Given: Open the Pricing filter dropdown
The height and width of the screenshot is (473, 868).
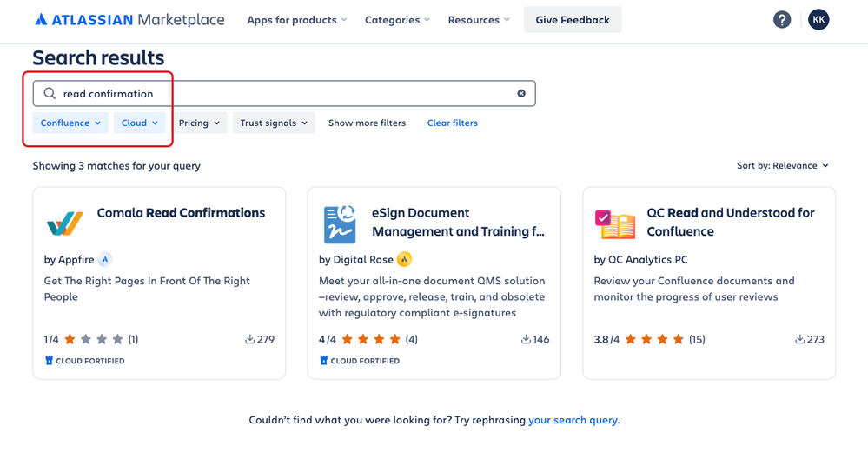Looking at the screenshot, I should click(199, 123).
